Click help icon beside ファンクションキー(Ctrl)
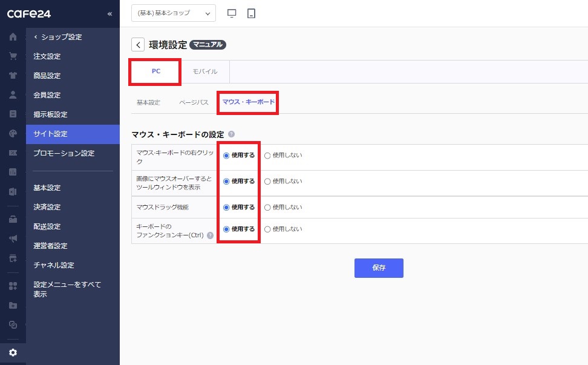Screen dimensions: 588x365 pos(211,235)
